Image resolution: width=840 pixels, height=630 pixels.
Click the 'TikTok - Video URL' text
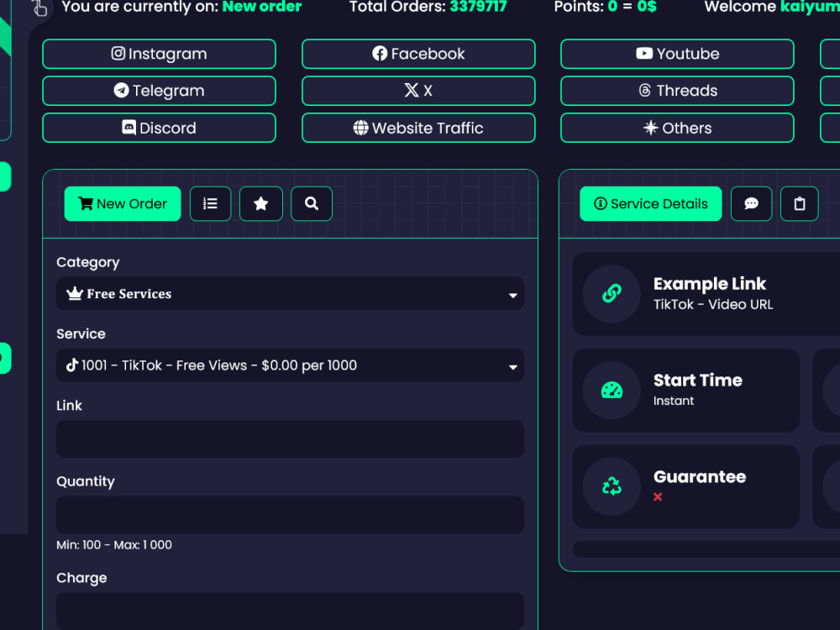point(713,304)
